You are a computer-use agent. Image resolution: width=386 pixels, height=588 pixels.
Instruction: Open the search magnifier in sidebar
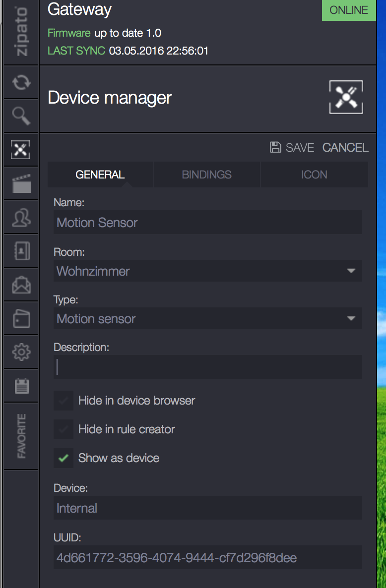point(21,116)
